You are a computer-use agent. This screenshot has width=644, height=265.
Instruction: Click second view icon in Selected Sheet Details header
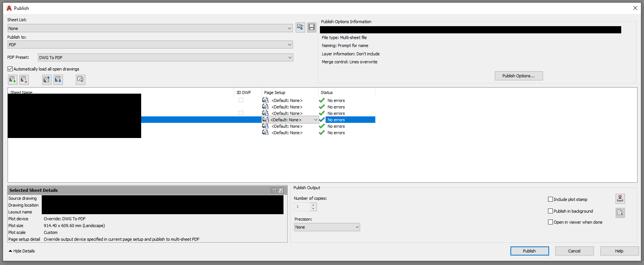pyautogui.click(x=281, y=190)
